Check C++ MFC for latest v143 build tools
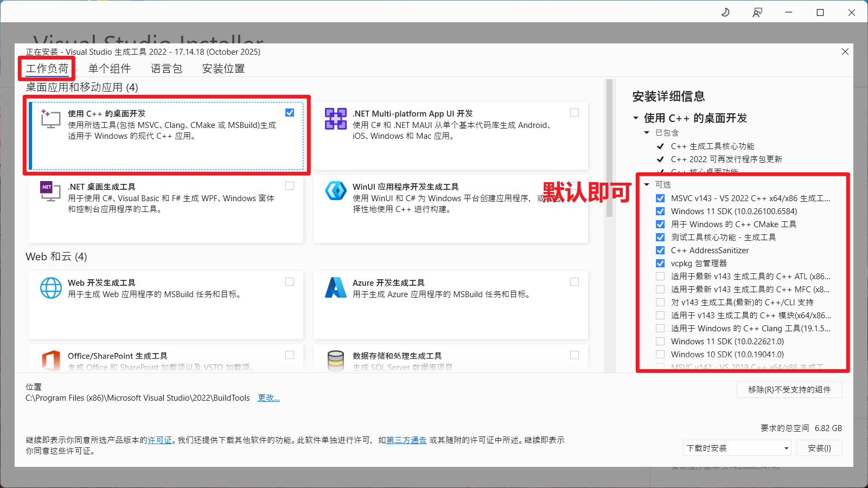The image size is (868, 488). (660, 290)
